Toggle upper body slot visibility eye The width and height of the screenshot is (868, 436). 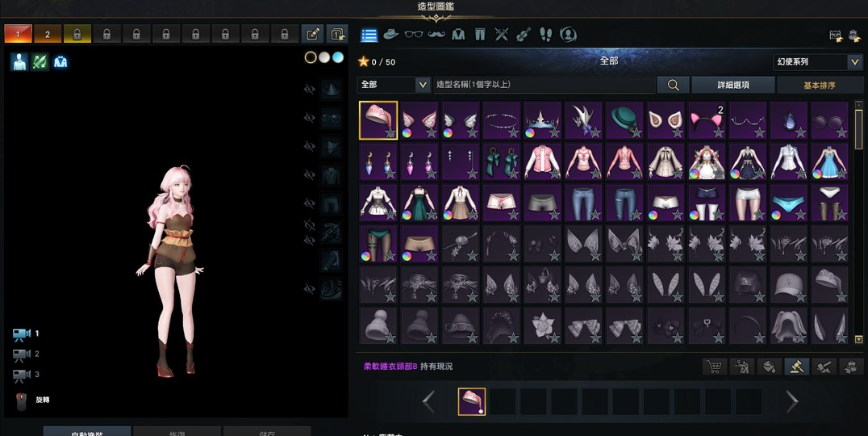[x=309, y=174]
